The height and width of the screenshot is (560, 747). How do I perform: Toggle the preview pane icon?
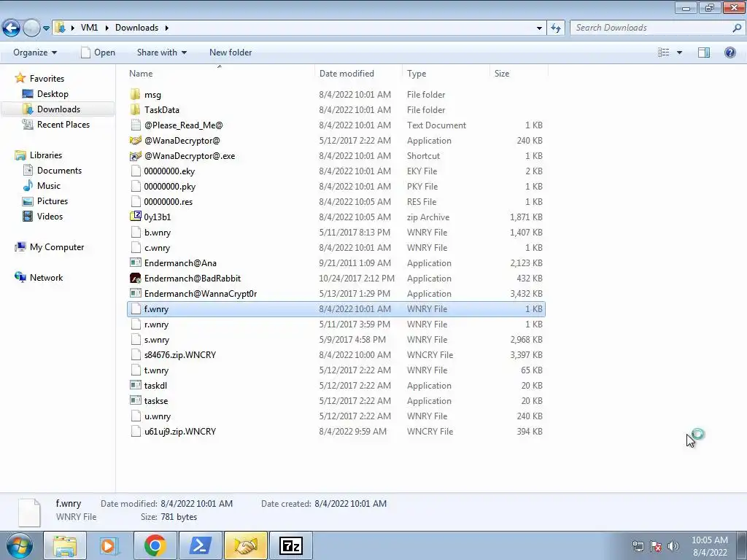click(704, 52)
